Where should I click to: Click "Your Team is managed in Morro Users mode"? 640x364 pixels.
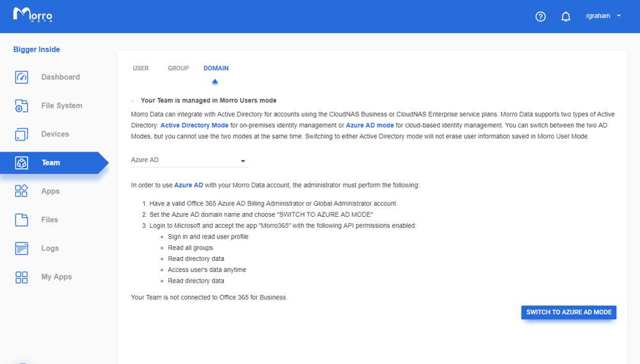(209, 100)
